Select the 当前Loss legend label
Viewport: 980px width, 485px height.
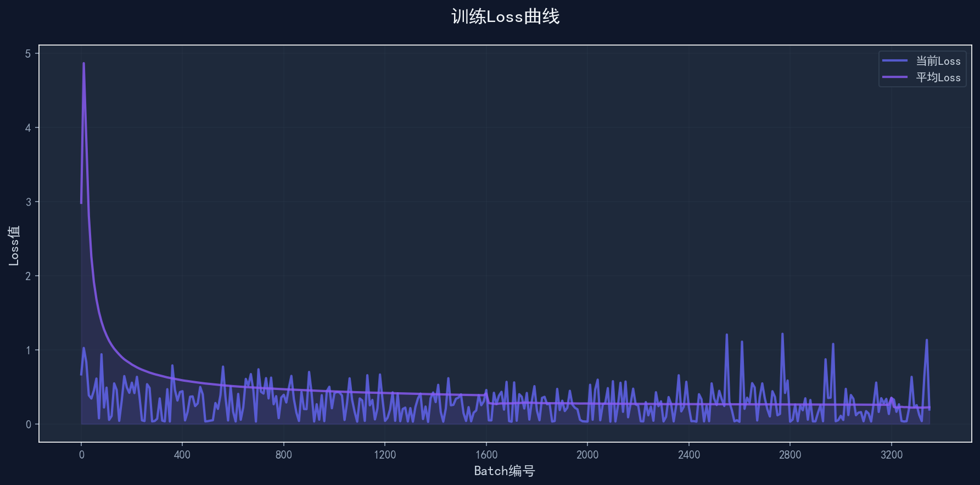(x=938, y=61)
